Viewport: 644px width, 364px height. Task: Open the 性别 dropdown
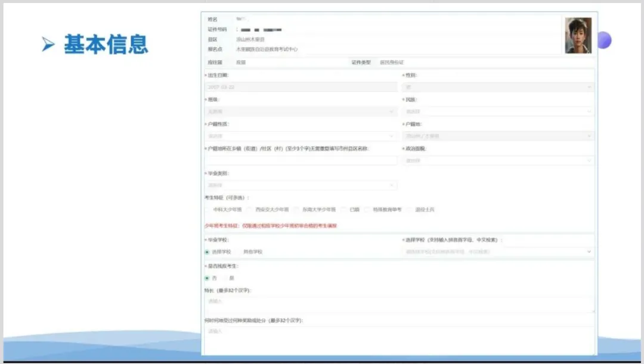498,87
